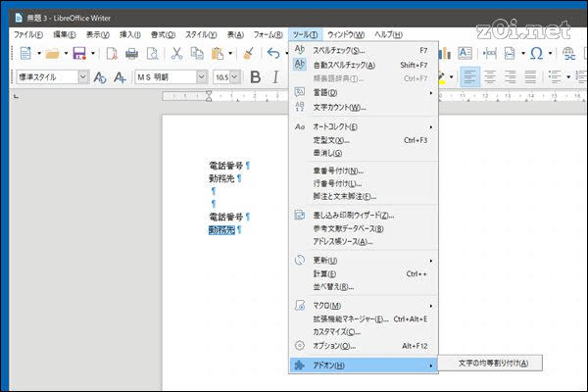Click the horizontal ruler indent marker
The height and width of the screenshot is (392, 588).
click(x=209, y=96)
